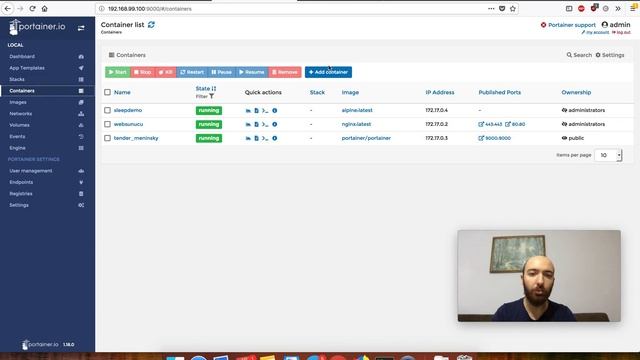The width and height of the screenshot is (640, 360).
Task: Click the red Remove button
Action: point(285,72)
